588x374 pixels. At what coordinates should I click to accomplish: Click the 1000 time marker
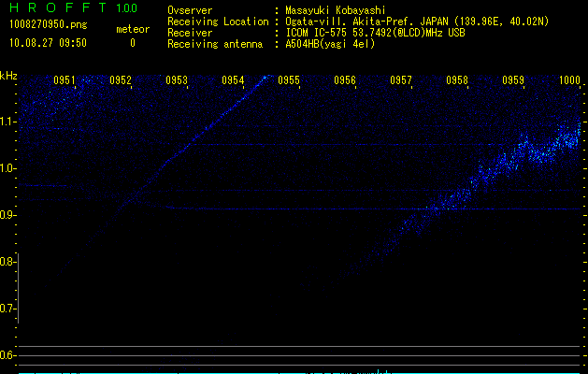pyautogui.click(x=569, y=80)
